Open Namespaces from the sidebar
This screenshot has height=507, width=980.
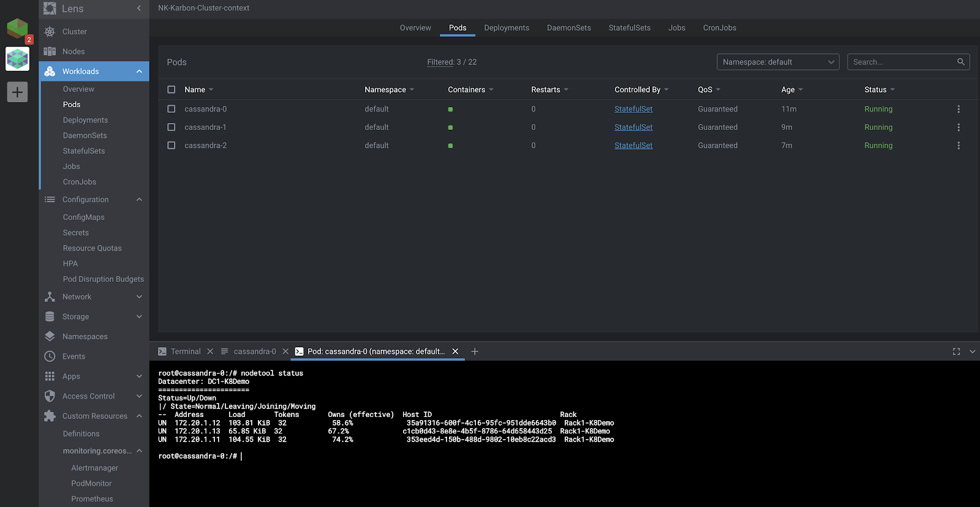(x=85, y=337)
